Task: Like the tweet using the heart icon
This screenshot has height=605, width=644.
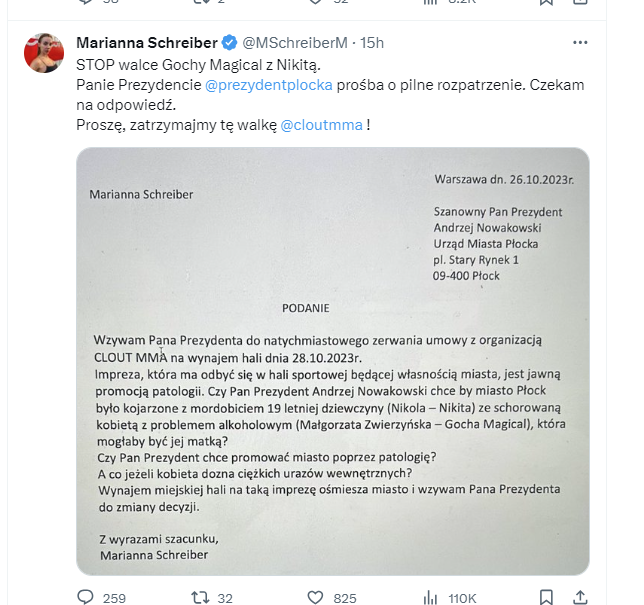Action: (315, 598)
